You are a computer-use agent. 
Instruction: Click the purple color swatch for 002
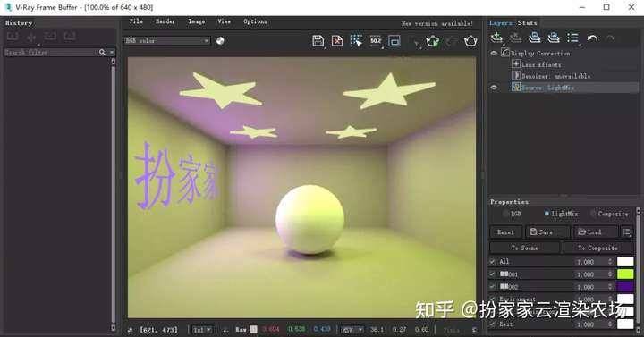point(625,287)
